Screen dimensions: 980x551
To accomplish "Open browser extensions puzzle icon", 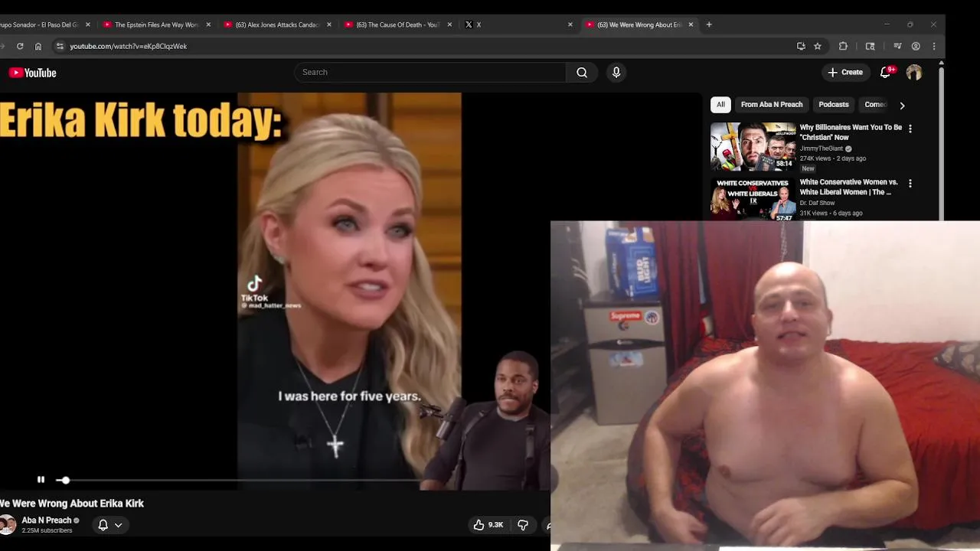I will point(843,46).
